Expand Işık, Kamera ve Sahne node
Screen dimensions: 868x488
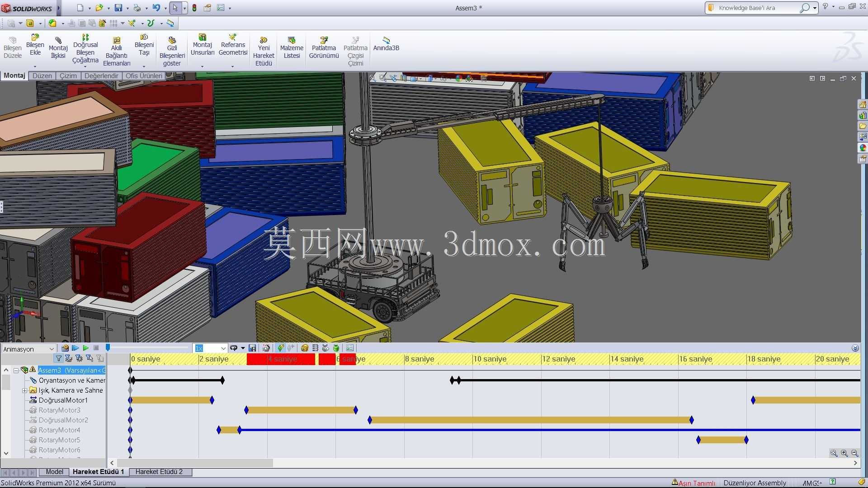(x=25, y=390)
